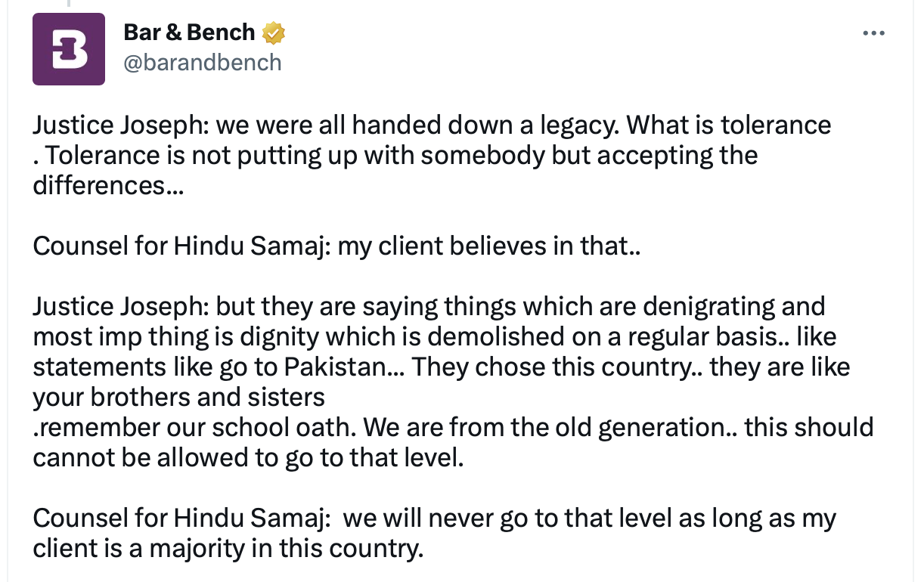Screen dimensions: 924x582
Task: Open the three-dot More options menu
Action: tap(873, 33)
